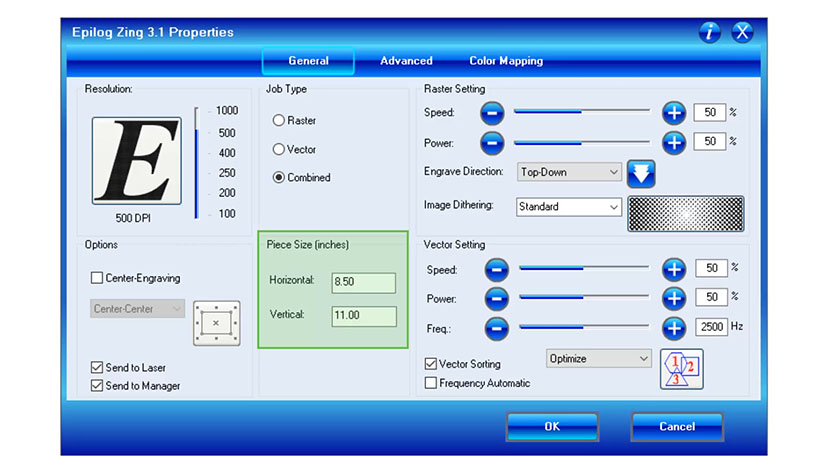Viewport: 830px width, 473px height.
Task: Click the vector sorting order icon
Action: [x=682, y=368]
